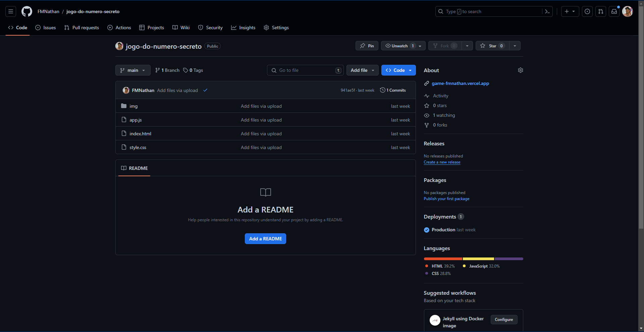Screen dimensions: 644x332
Task: Open the hamburger navigation menu
Action: click(11, 11)
